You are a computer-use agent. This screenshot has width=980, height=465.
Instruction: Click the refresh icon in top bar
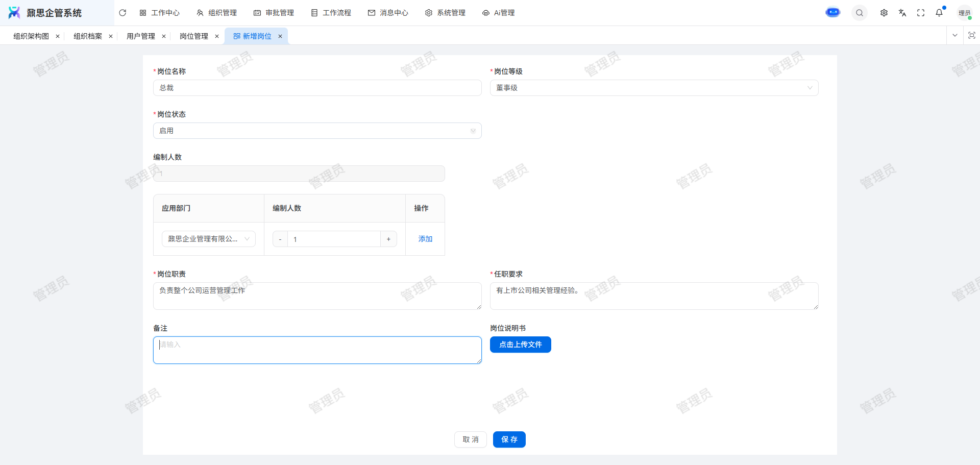click(122, 13)
